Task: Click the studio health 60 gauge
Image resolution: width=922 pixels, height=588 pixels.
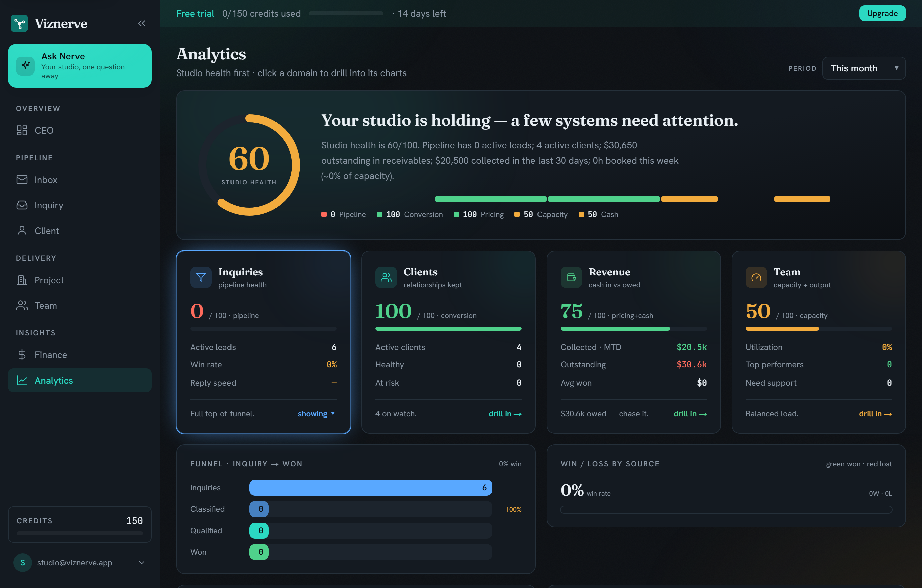Action: pos(249,165)
